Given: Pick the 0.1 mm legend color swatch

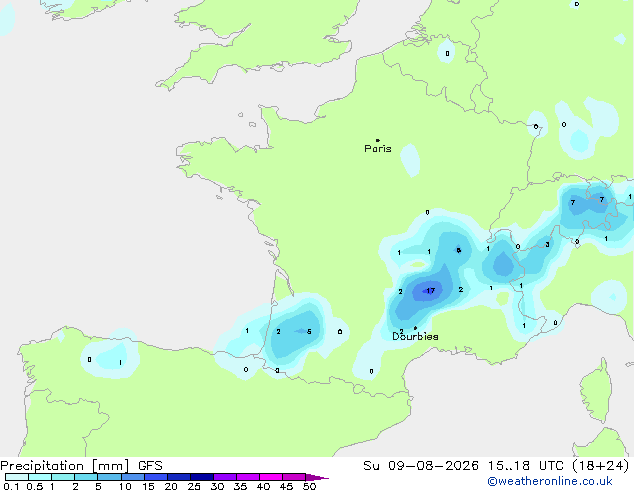Looking at the screenshot, I should pyautogui.click(x=17, y=477).
